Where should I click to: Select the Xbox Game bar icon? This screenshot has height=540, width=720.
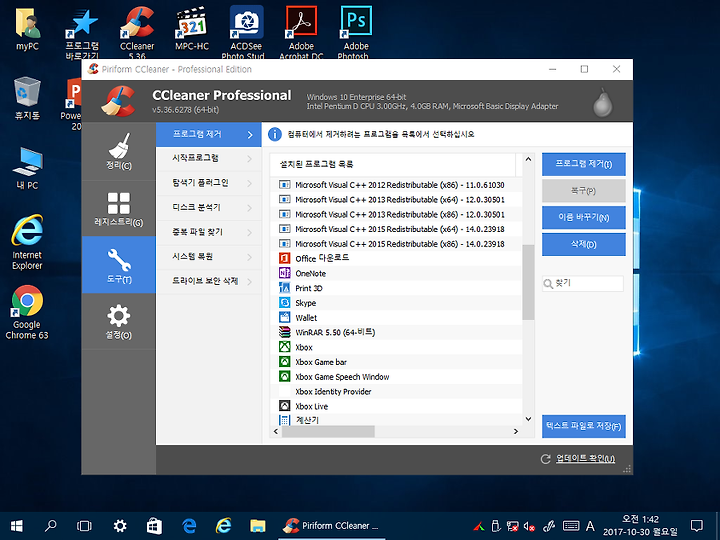(285, 362)
